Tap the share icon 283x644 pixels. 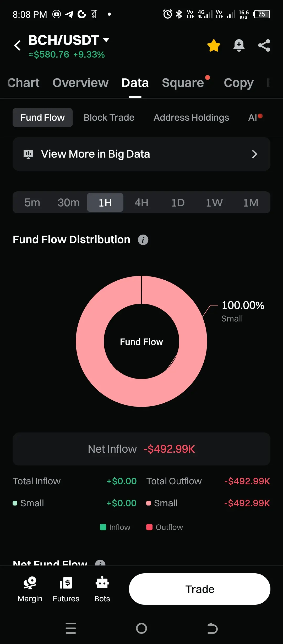coord(264,46)
